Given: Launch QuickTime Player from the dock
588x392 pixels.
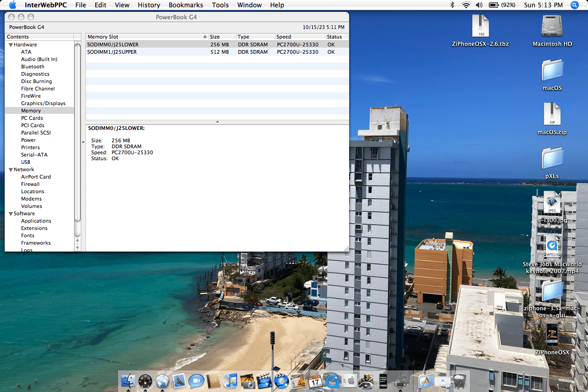Looking at the screenshot, I should (x=332, y=381).
